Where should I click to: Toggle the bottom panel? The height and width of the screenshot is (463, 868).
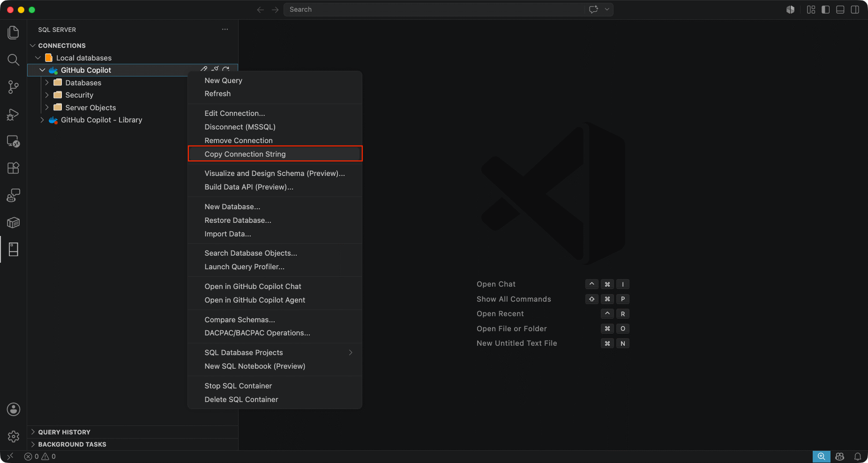(x=840, y=9)
